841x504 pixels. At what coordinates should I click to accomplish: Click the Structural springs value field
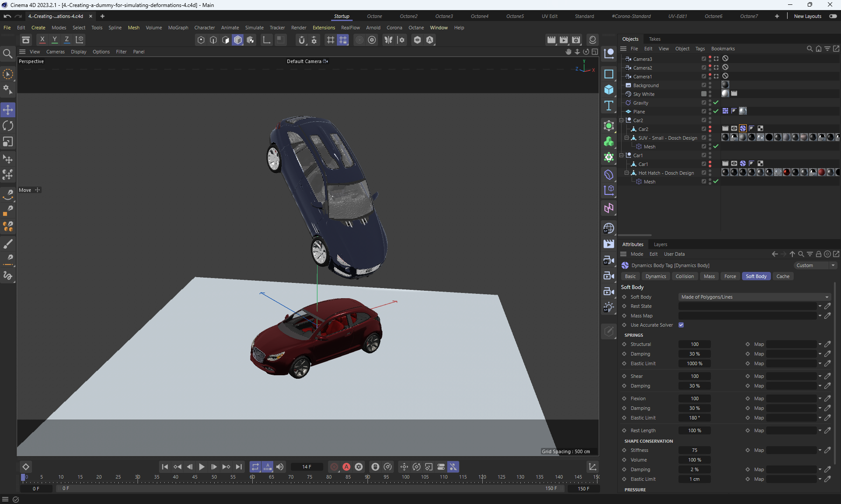694,344
